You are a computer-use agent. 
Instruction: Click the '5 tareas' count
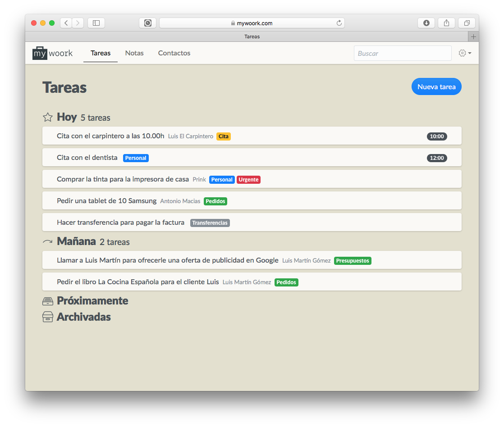[96, 118]
